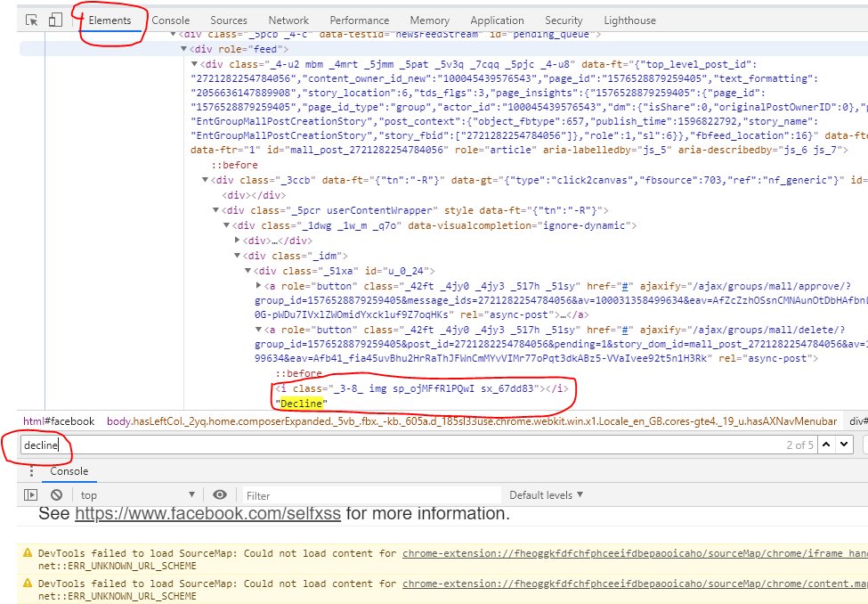Viewport: 868px width, 604px height.
Task: Toggle the device toolbar icon
Action: click(55, 20)
